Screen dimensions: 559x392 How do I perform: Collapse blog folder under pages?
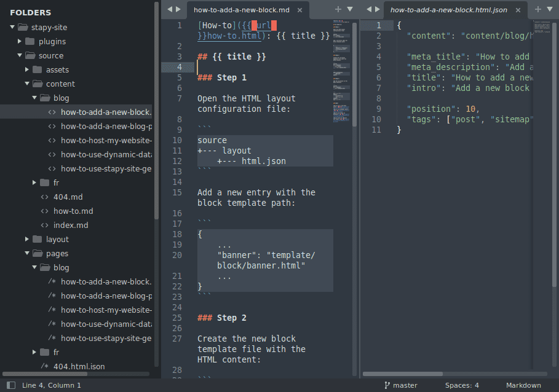pyautogui.click(x=34, y=267)
